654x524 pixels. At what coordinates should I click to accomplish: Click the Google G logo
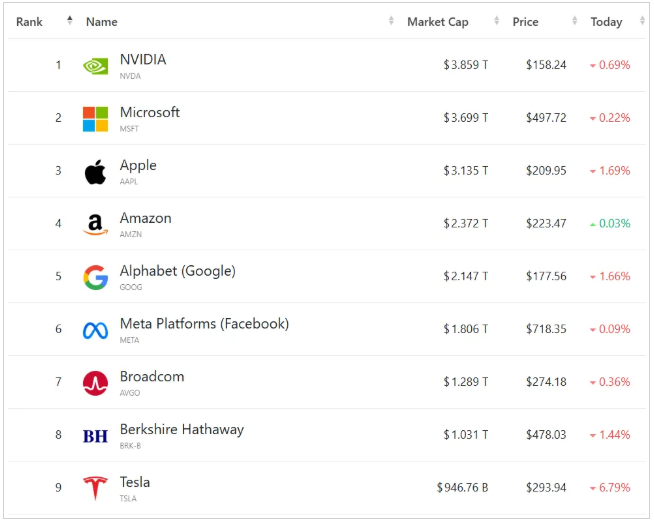95,278
